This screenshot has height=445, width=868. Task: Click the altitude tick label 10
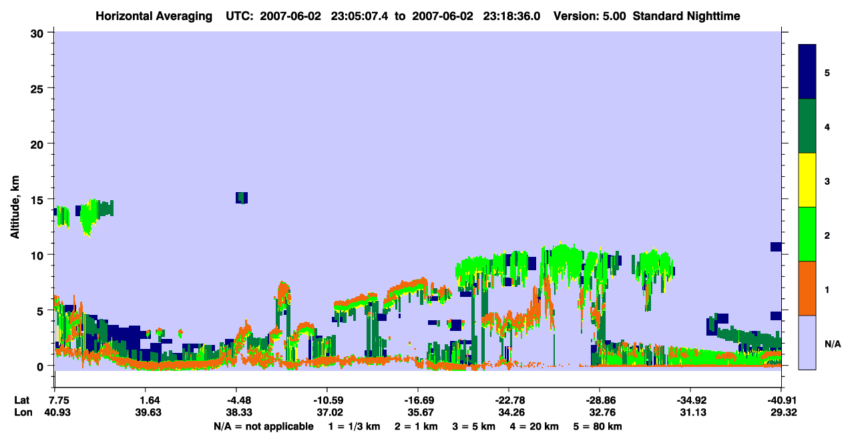click(x=39, y=255)
